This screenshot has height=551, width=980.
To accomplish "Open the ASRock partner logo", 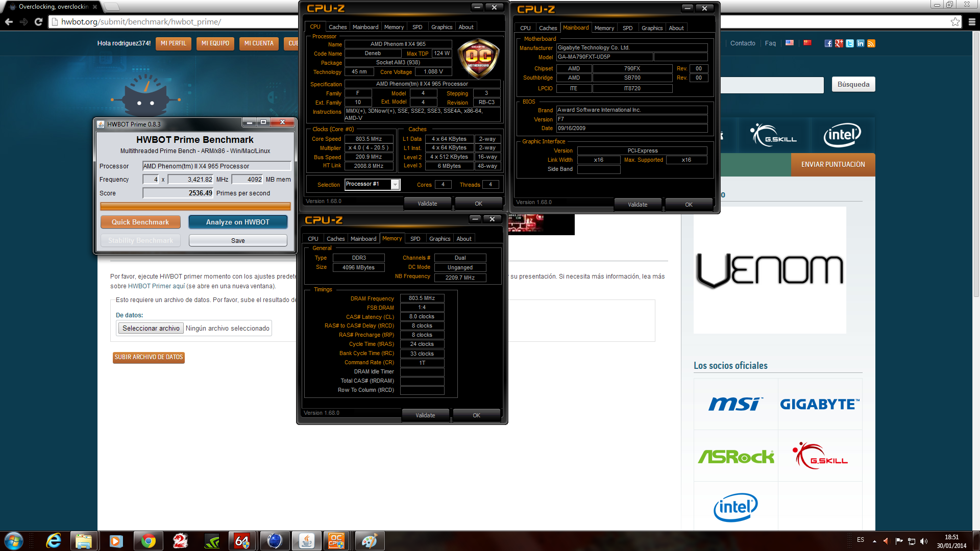I will [736, 456].
